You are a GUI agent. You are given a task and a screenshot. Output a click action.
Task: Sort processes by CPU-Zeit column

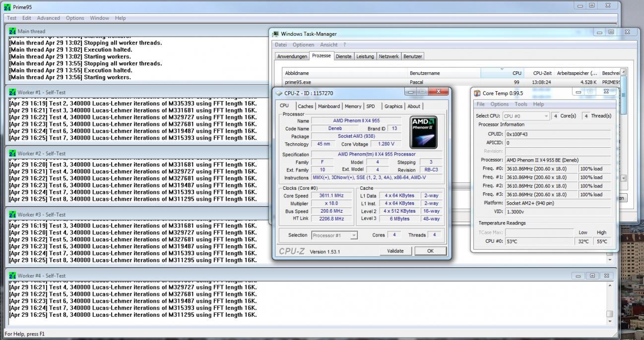click(x=539, y=73)
